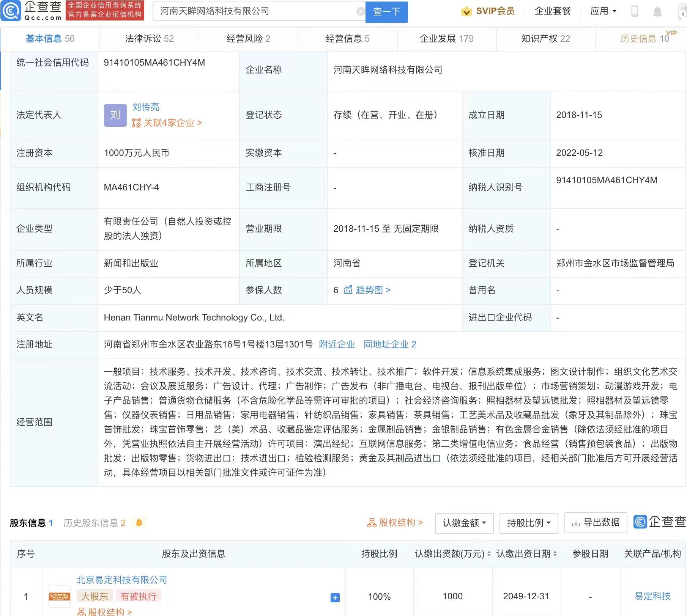Expand shareholder row with blue plus
The width and height of the screenshot is (687, 616).
[335, 598]
